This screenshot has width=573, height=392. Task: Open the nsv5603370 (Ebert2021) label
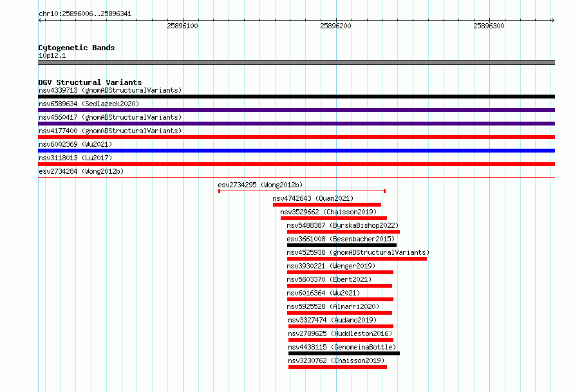coord(329,279)
